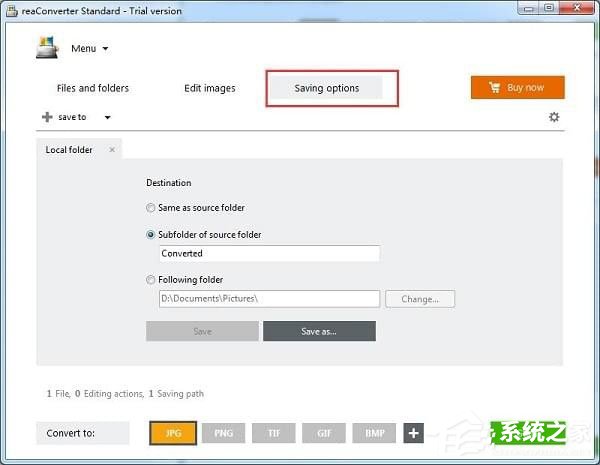Click the Change... button
Image resolution: width=600 pixels, height=465 pixels.
420,299
